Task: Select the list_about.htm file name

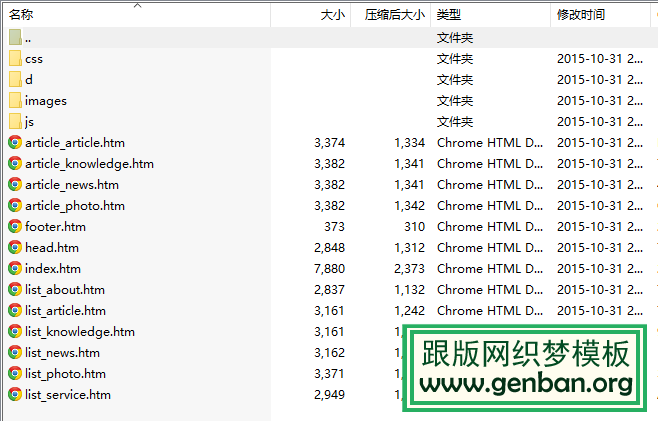Action: point(65,289)
